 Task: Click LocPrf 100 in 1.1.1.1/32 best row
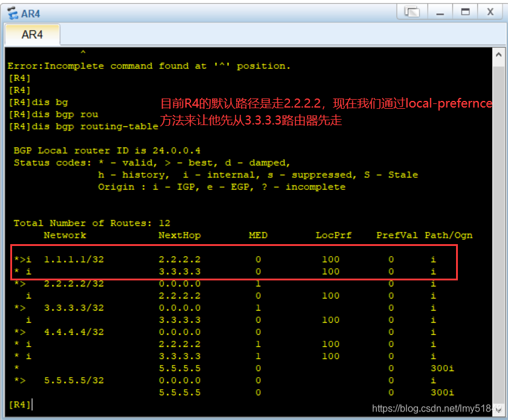pyautogui.click(x=331, y=259)
